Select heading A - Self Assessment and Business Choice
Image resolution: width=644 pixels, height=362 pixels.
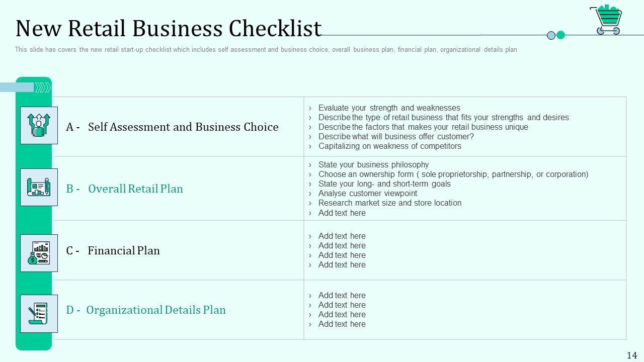[172, 127]
